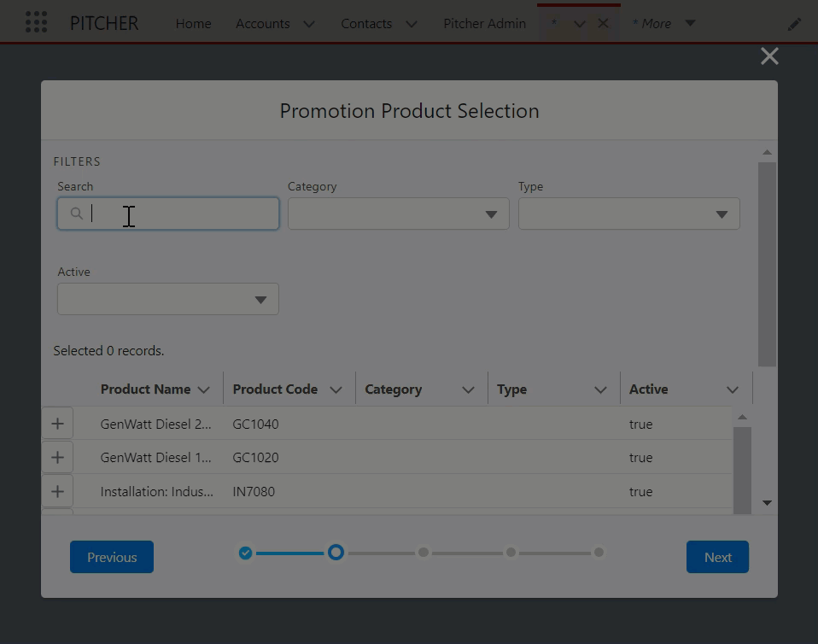The height and width of the screenshot is (644, 818).
Task: Focus the Search filter input field
Action: click(179, 214)
